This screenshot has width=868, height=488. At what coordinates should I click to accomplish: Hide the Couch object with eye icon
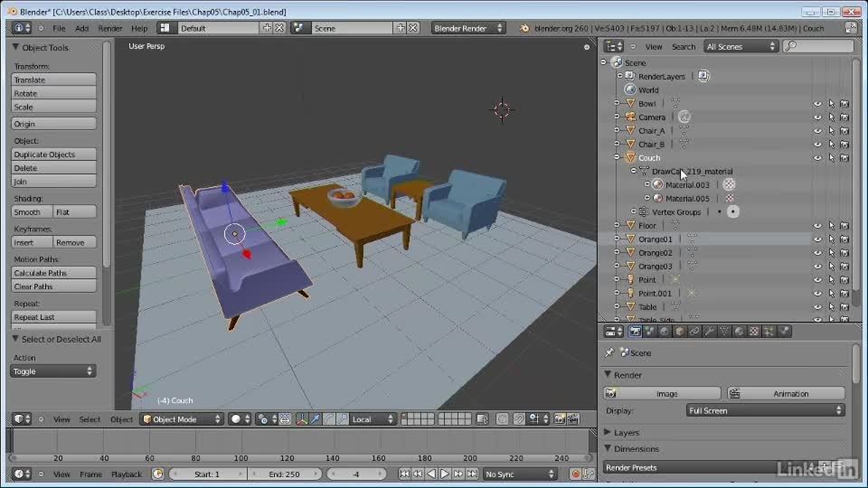coord(818,158)
